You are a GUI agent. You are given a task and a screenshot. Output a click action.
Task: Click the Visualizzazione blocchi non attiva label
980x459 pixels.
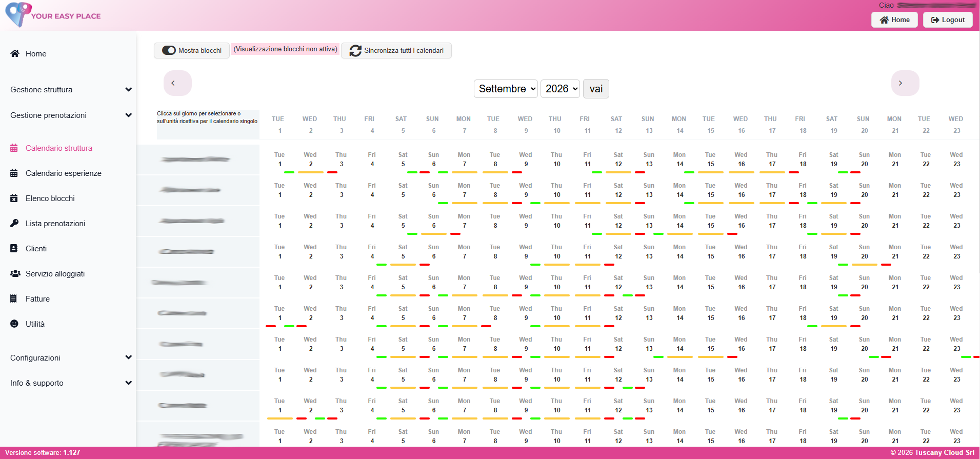pos(286,49)
